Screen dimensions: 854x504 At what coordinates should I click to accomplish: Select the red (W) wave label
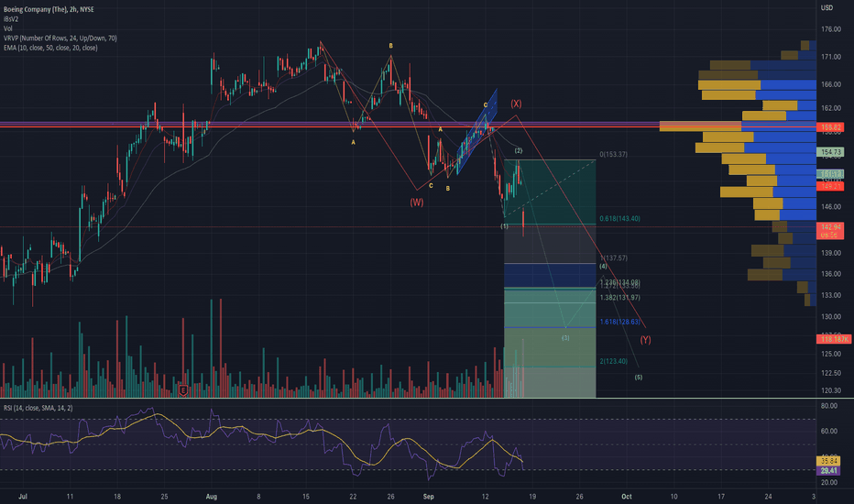417,203
